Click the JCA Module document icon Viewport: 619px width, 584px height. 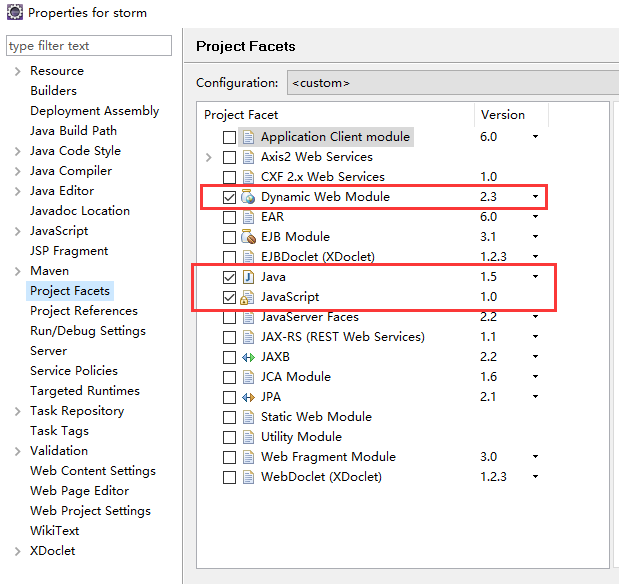pos(248,377)
